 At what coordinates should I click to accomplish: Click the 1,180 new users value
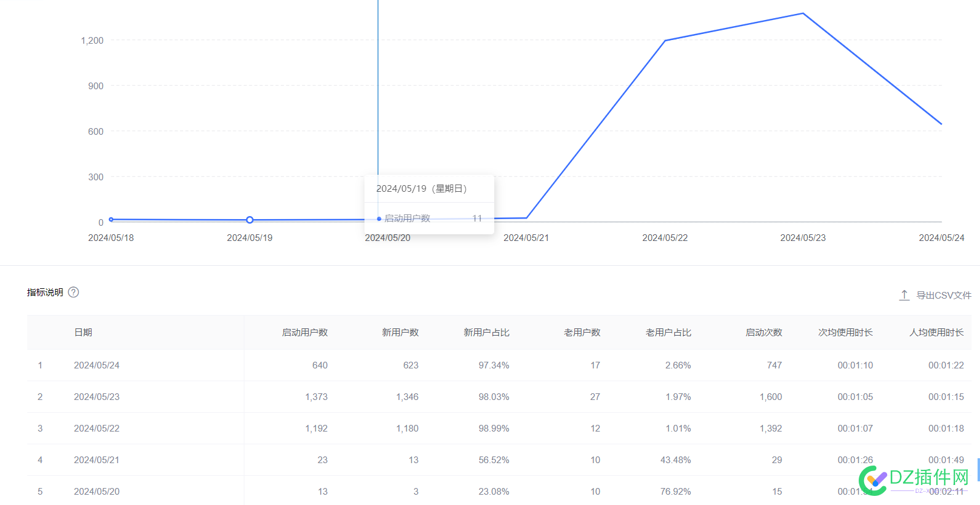point(407,428)
